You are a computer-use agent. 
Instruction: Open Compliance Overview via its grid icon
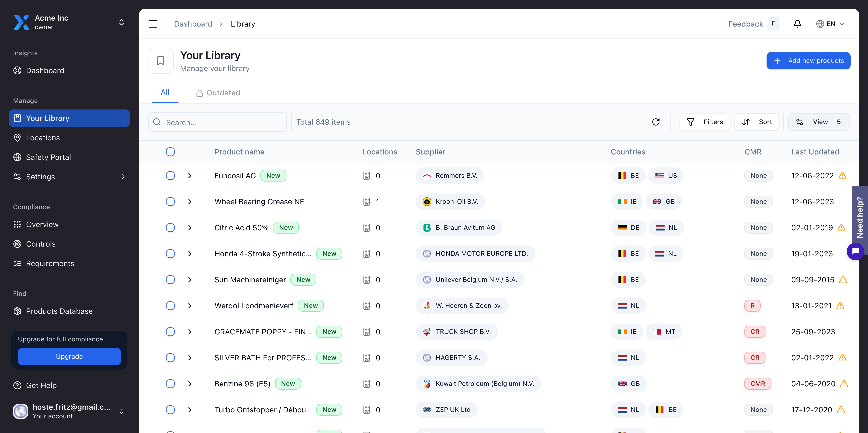coord(17,224)
